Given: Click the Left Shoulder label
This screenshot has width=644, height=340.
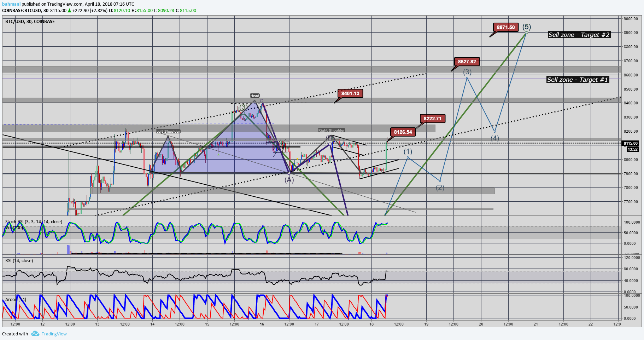Looking at the screenshot, I should [x=168, y=131].
